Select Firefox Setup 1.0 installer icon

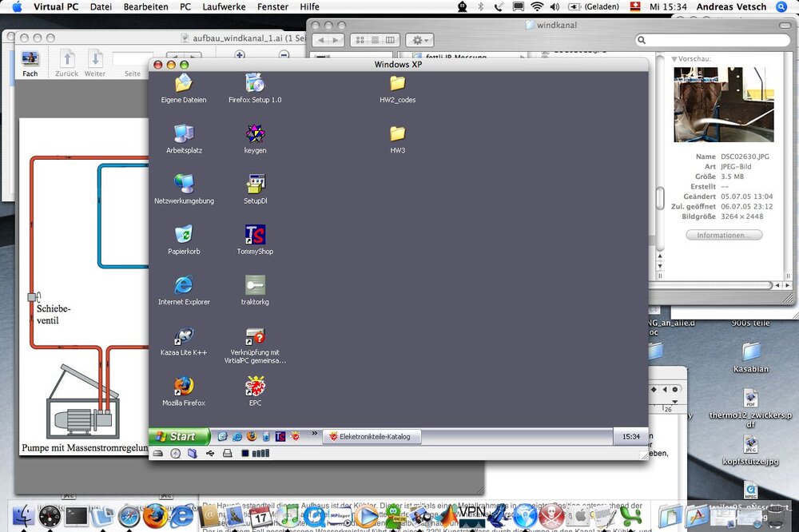pos(255,88)
